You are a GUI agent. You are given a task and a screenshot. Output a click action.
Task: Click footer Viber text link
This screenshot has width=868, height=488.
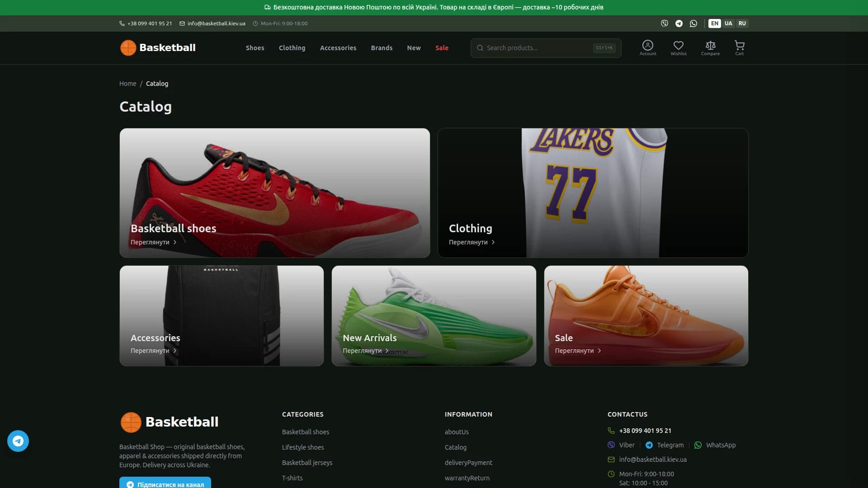tap(627, 445)
